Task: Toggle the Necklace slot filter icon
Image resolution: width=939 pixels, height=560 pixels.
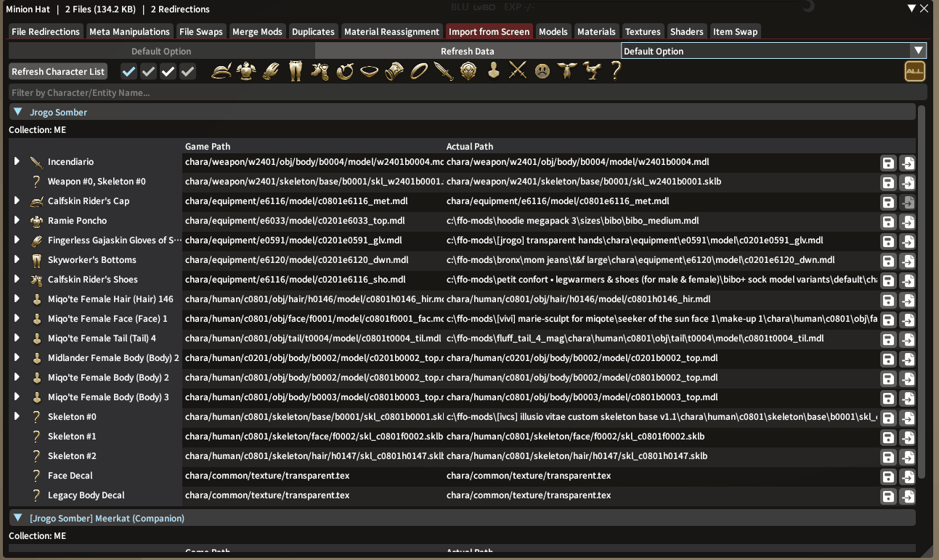Action: (x=370, y=71)
